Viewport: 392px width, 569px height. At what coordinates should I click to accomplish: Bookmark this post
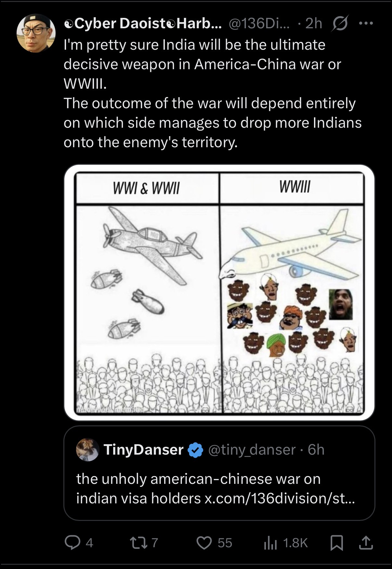point(336,543)
